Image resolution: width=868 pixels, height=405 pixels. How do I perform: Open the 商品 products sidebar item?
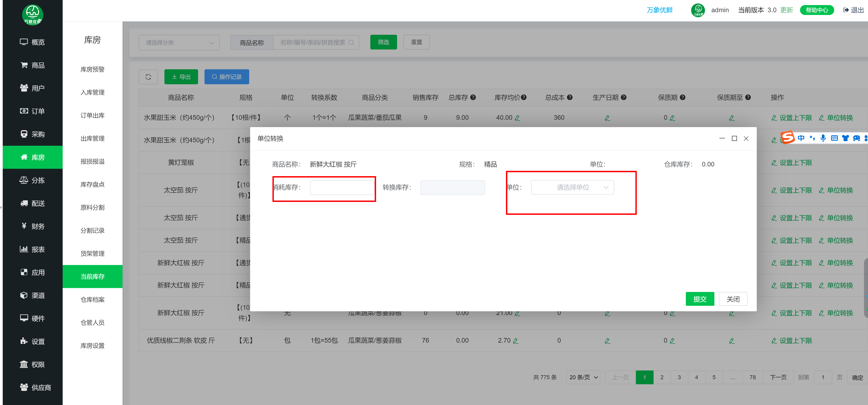(32, 65)
